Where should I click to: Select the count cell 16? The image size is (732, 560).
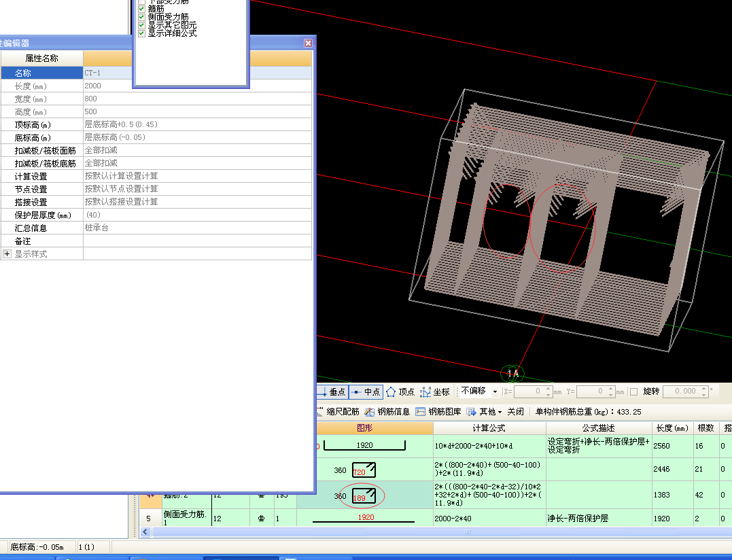pyautogui.click(x=706, y=446)
